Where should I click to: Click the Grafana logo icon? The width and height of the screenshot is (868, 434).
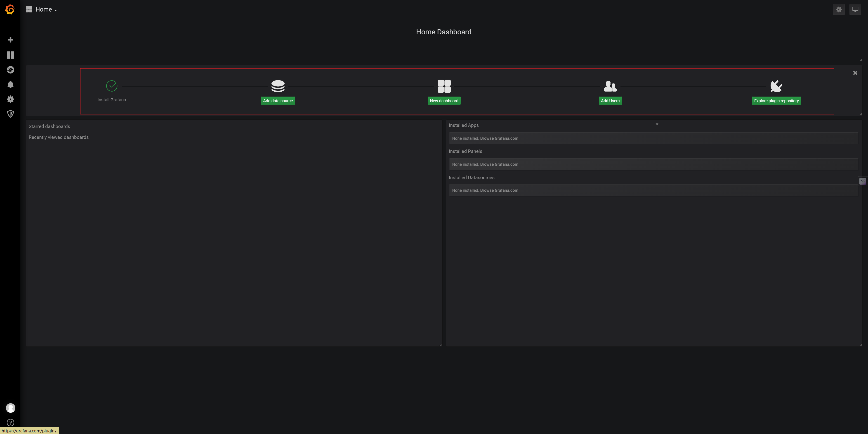(x=10, y=9)
